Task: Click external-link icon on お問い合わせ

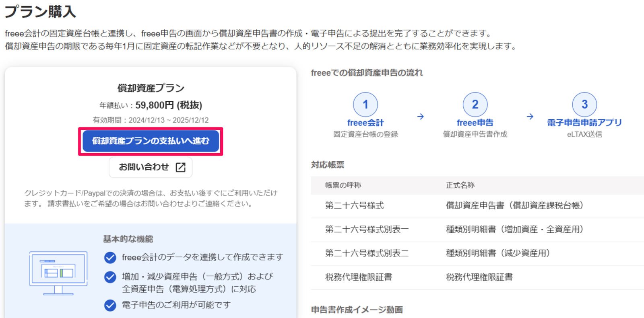Action: pyautogui.click(x=181, y=167)
